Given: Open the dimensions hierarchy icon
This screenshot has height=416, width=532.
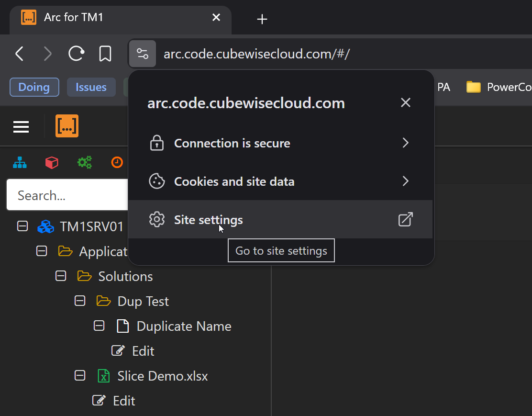Looking at the screenshot, I should point(20,163).
